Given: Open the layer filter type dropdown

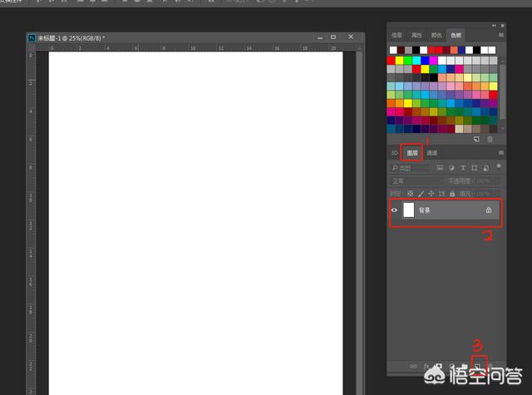Looking at the screenshot, I should pos(411,168).
